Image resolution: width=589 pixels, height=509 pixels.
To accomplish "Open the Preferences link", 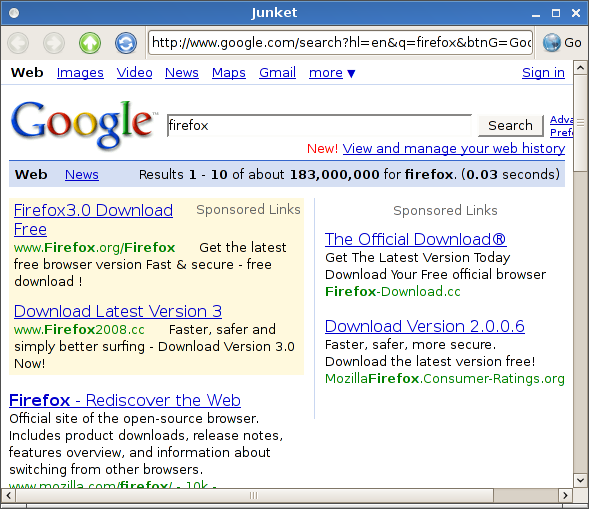I will point(561,132).
